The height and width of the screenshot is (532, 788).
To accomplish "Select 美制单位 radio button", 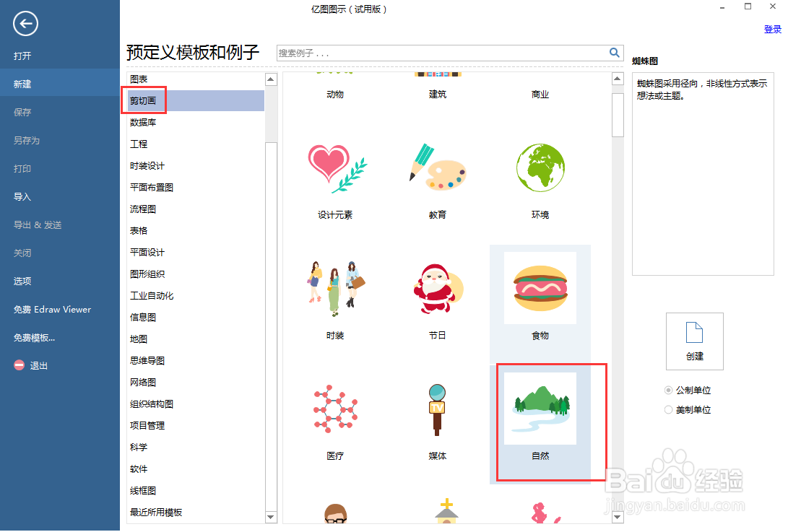I will click(x=668, y=410).
